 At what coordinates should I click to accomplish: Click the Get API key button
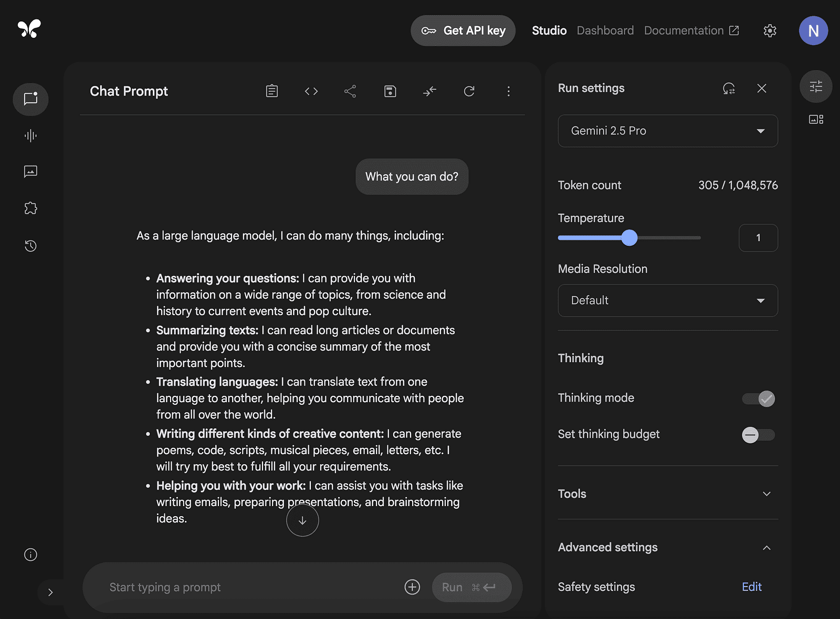coord(463,30)
